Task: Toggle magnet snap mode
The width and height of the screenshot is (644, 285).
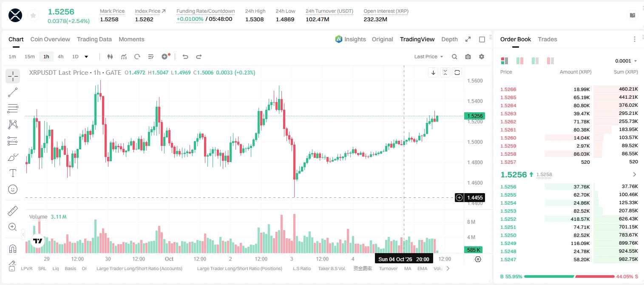Action: point(13,248)
